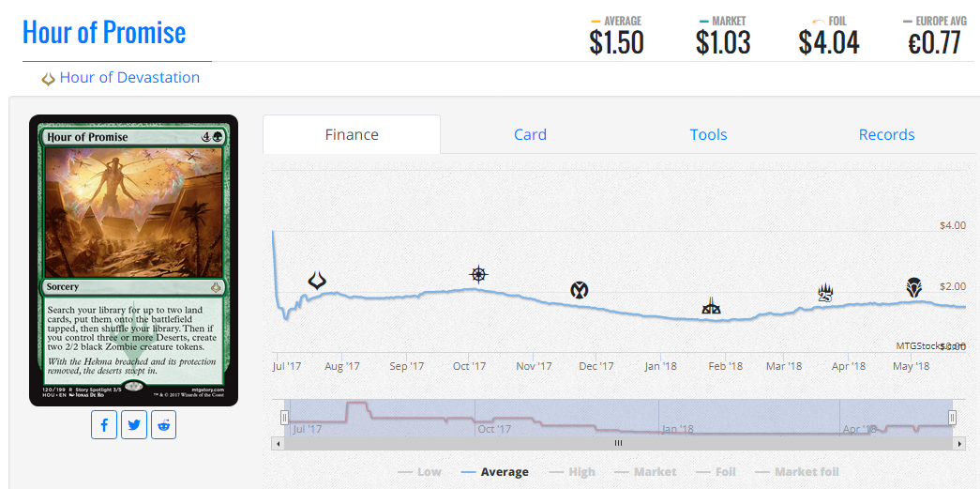
Task: Switch to the Card tab
Action: pyautogui.click(x=530, y=134)
